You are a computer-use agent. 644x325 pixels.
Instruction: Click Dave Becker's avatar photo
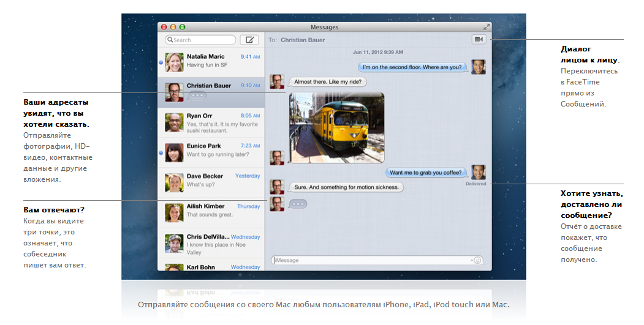coord(174,183)
